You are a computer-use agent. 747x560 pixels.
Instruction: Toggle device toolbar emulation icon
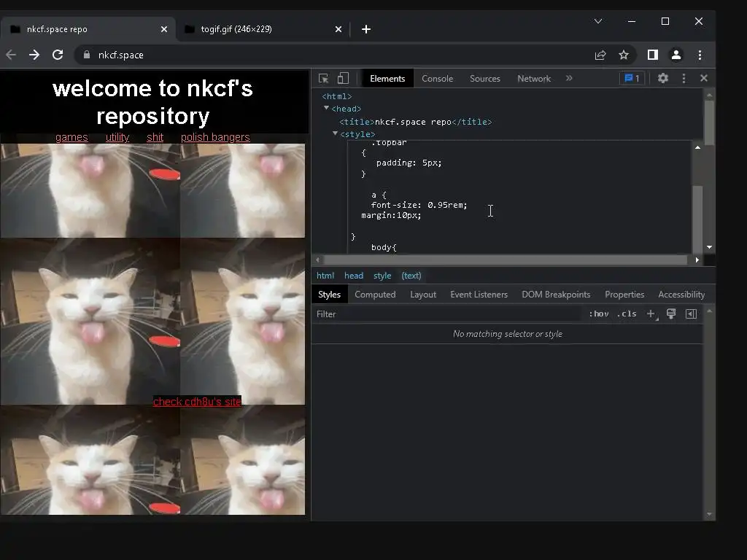343,79
